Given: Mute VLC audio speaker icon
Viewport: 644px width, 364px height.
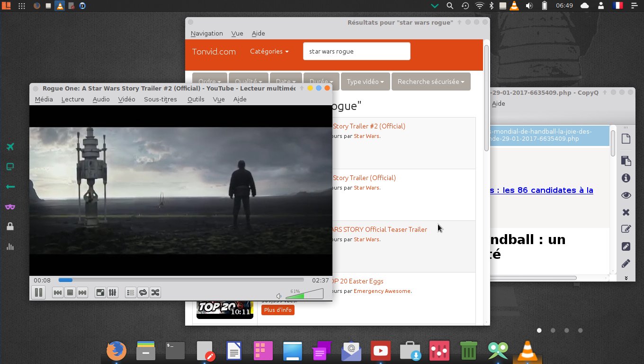Looking at the screenshot, I should [279, 296].
